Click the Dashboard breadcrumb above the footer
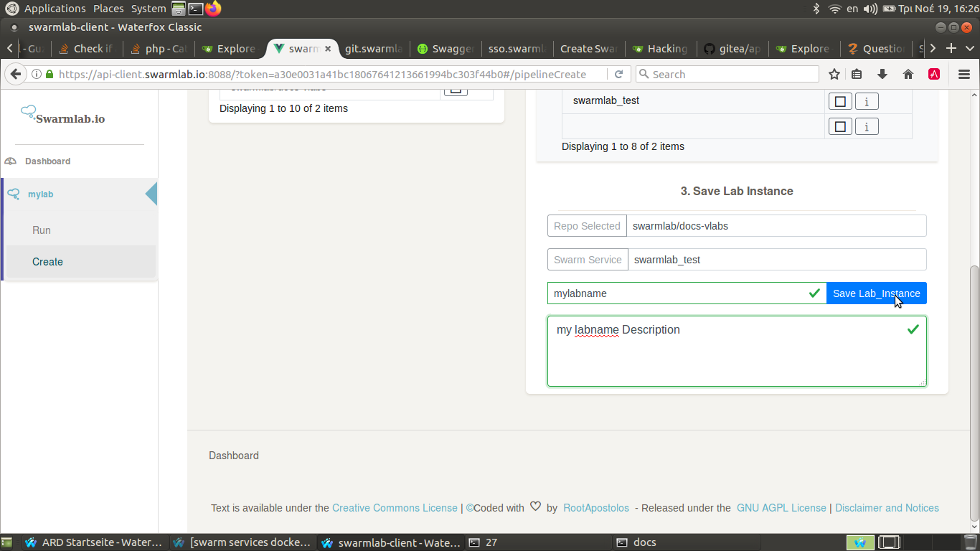Image resolution: width=980 pixels, height=551 pixels. [x=234, y=456]
